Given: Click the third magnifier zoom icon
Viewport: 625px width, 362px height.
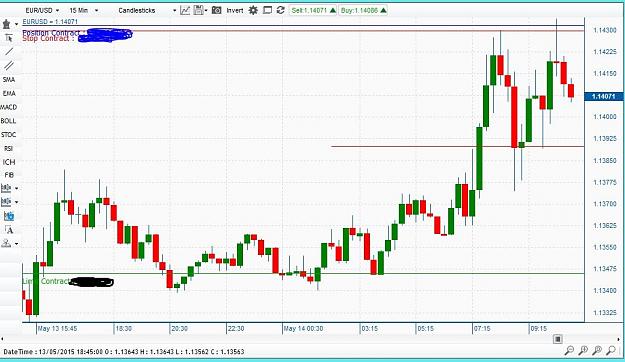Looking at the screenshot, I should click(x=597, y=351).
